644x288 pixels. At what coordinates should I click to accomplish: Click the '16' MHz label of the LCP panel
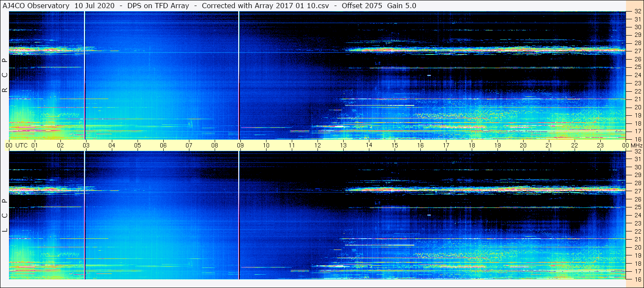click(637, 279)
